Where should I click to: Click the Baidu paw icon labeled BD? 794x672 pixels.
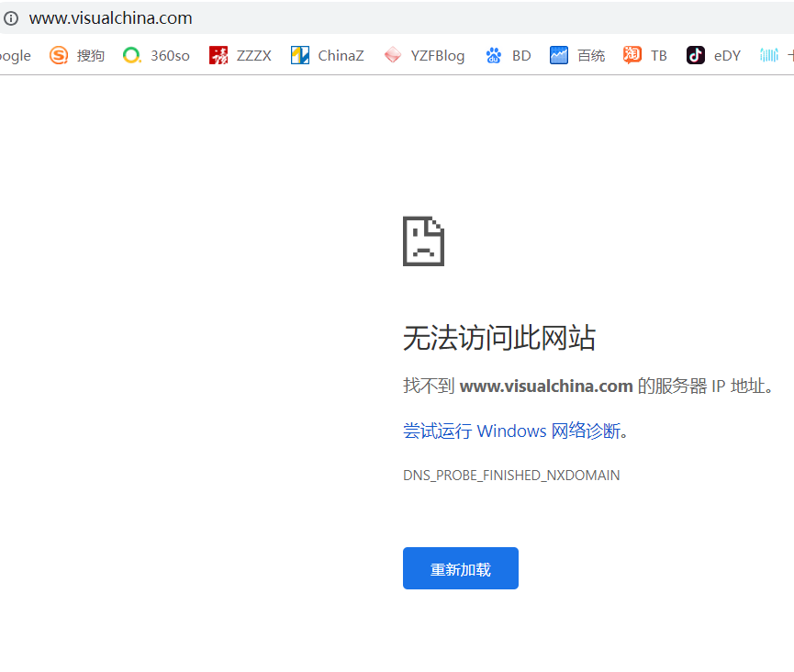coord(494,55)
